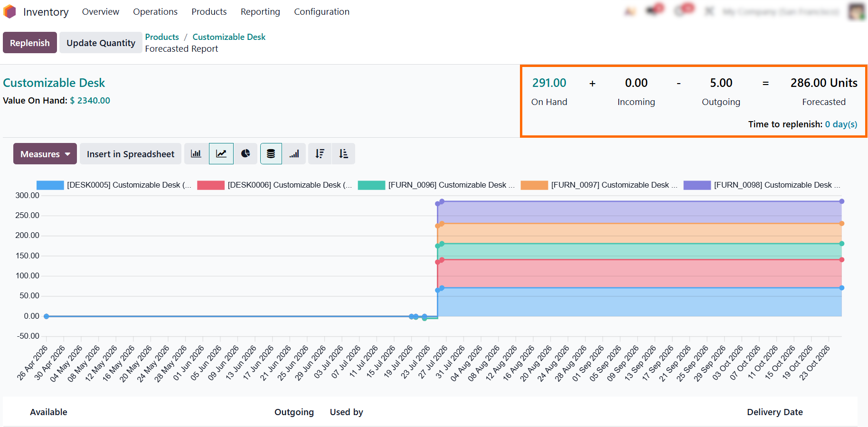Open the user avatar menu

point(857,12)
